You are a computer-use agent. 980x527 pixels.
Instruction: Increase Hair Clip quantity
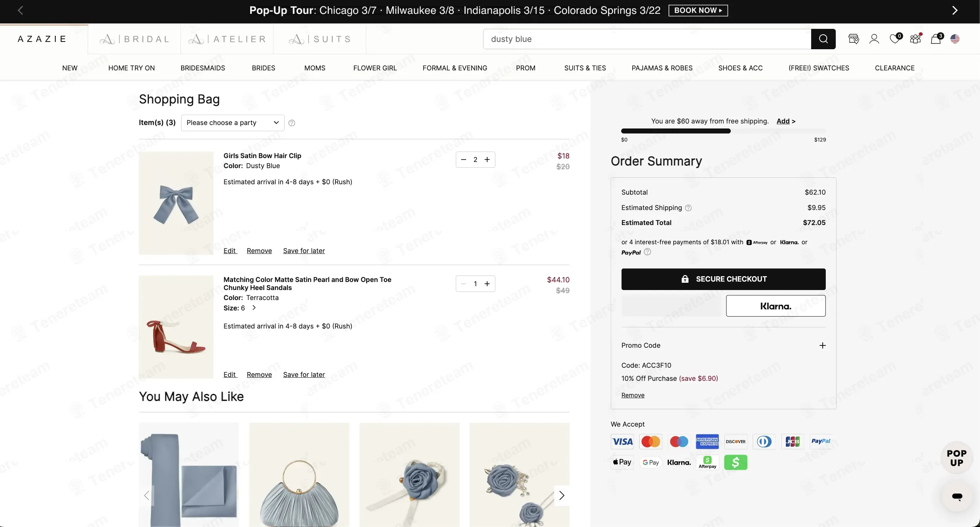[487, 160]
